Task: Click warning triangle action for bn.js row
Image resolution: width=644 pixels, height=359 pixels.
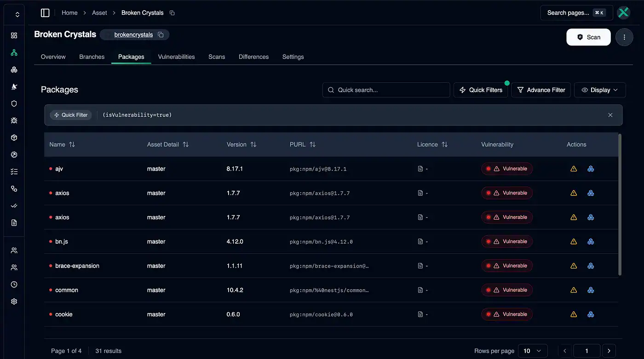Action: click(574, 241)
